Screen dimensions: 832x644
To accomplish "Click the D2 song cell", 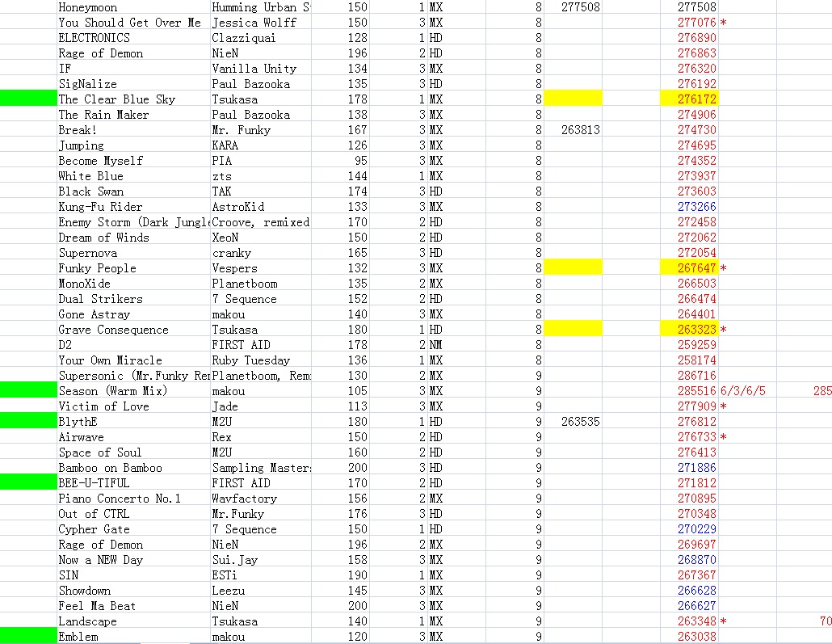I will point(133,345).
